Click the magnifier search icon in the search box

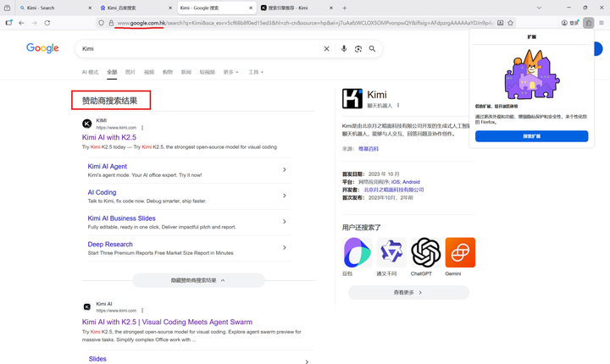click(x=372, y=48)
